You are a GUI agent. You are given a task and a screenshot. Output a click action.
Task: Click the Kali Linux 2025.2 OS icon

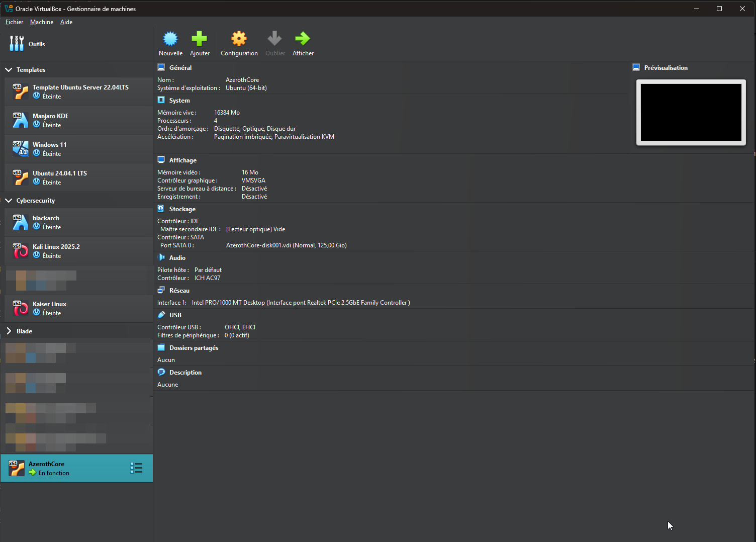(x=21, y=251)
